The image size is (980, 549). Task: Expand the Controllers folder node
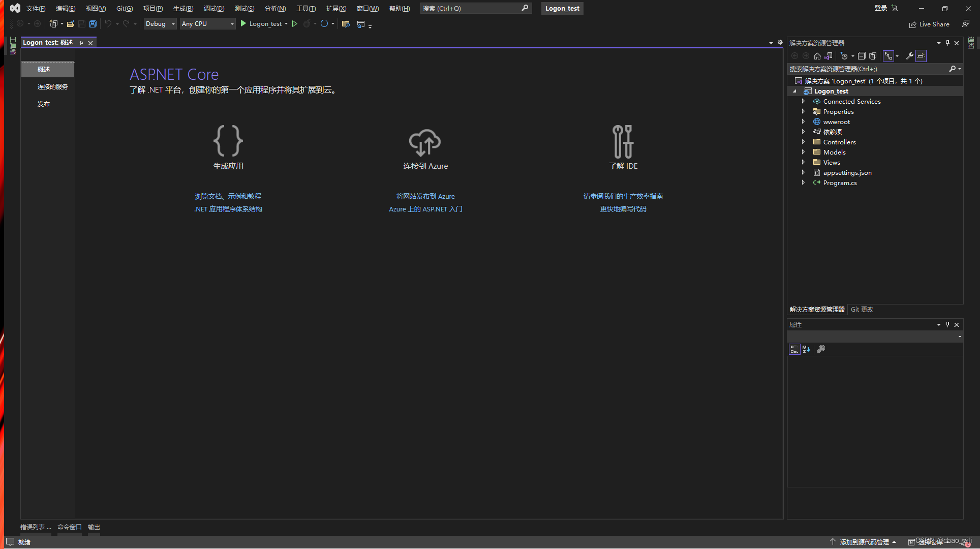(803, 142)
